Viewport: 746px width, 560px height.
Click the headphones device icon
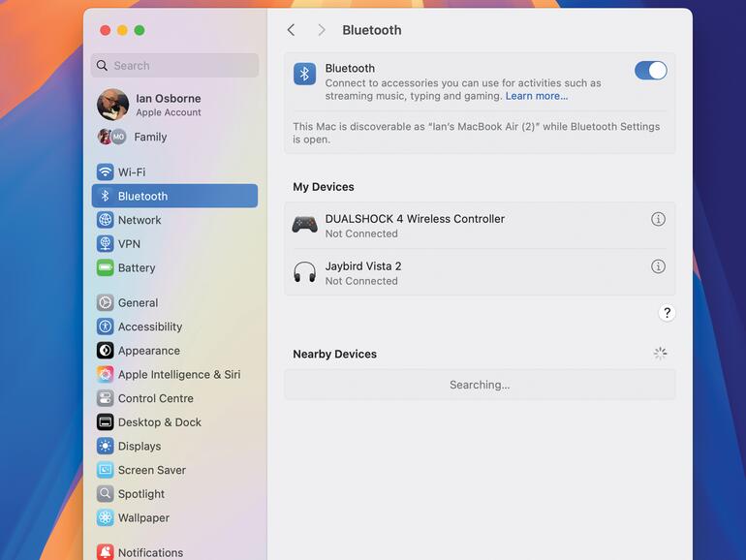(x=304, y=272)
